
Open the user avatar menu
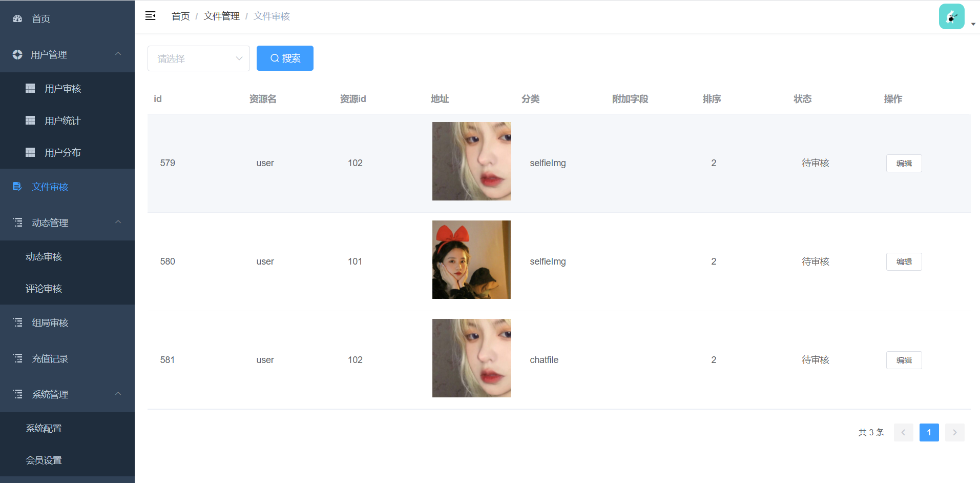pyautogui.click(x=951, y=16)
